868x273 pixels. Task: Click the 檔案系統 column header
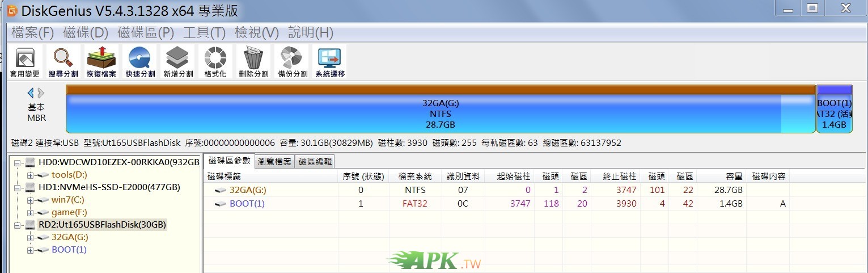tap(415, 176)
